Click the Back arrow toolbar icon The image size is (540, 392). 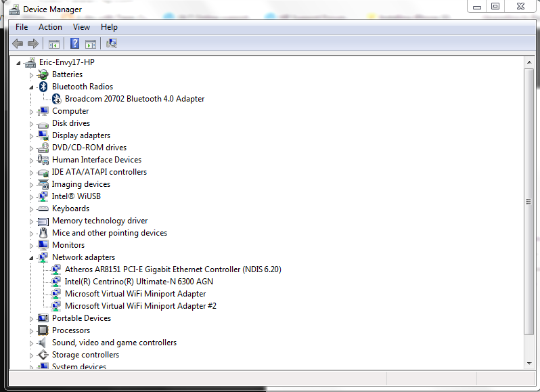pos(18,43)
